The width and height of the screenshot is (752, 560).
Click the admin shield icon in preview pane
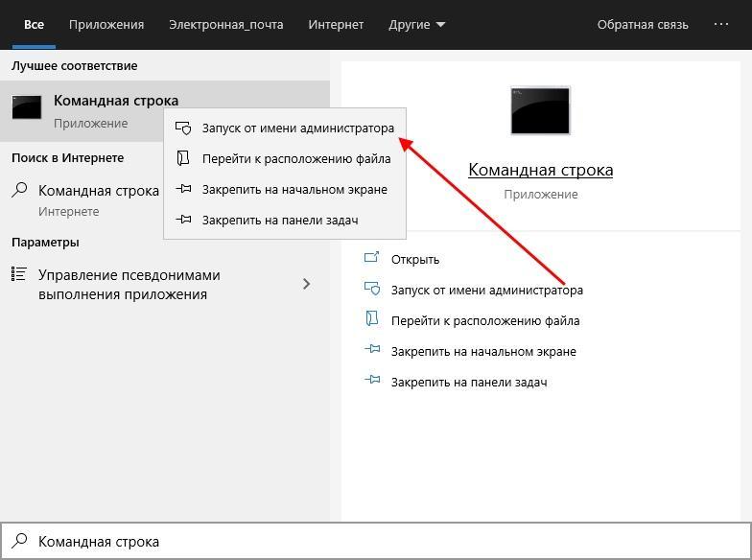[372, 290]
